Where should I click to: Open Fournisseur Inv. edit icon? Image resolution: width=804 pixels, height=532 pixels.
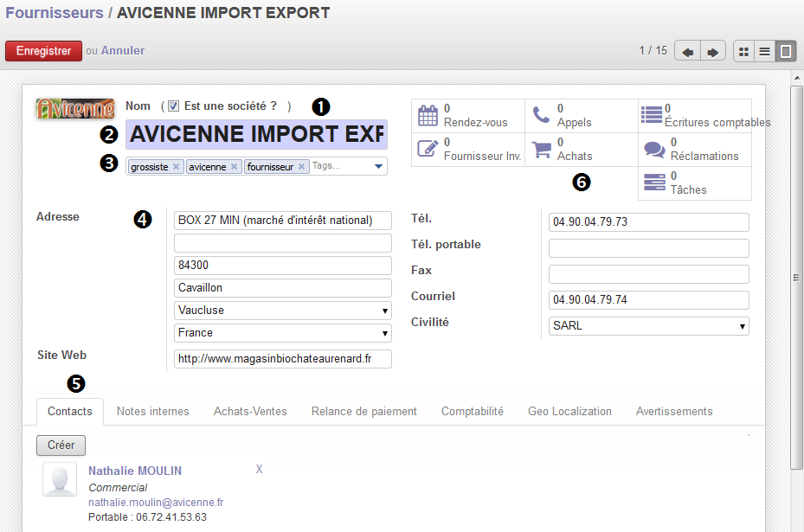428,149
